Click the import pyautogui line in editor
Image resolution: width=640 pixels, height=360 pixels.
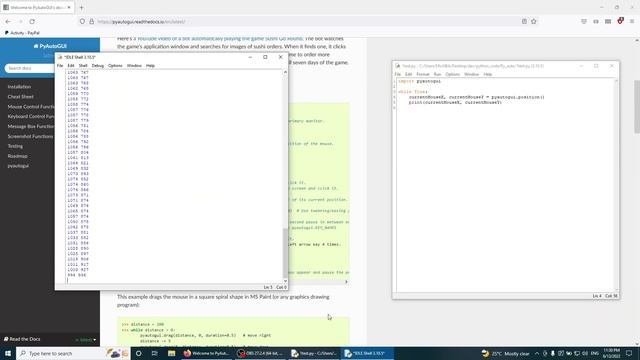pyautogui.click(x=420, y=81)
